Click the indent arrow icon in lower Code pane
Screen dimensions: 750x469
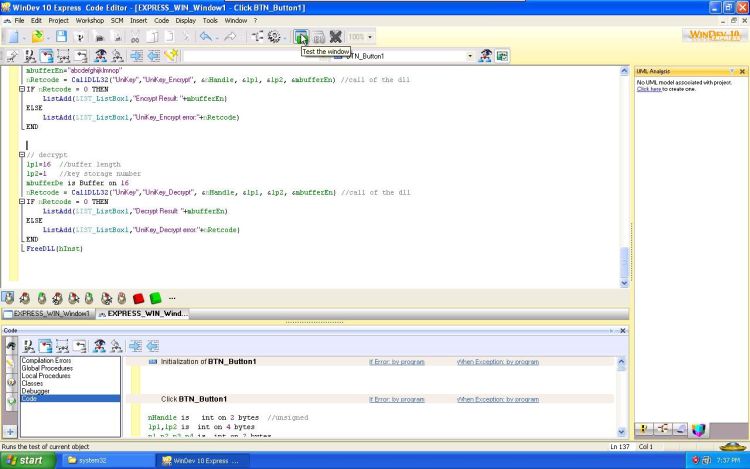tap(135, 346)
